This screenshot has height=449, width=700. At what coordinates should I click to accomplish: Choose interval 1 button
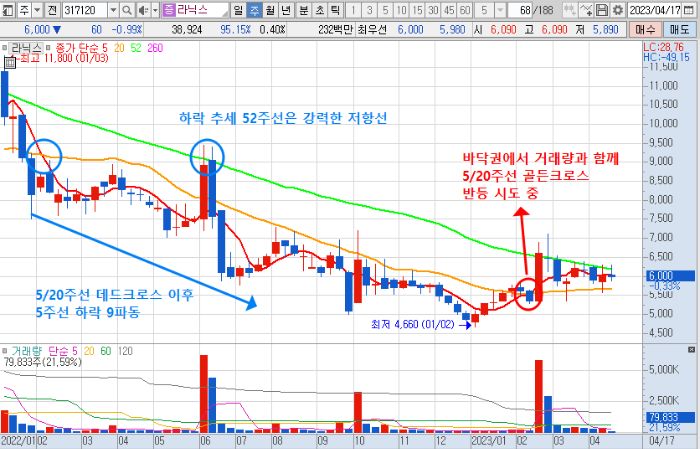[353, 9]
